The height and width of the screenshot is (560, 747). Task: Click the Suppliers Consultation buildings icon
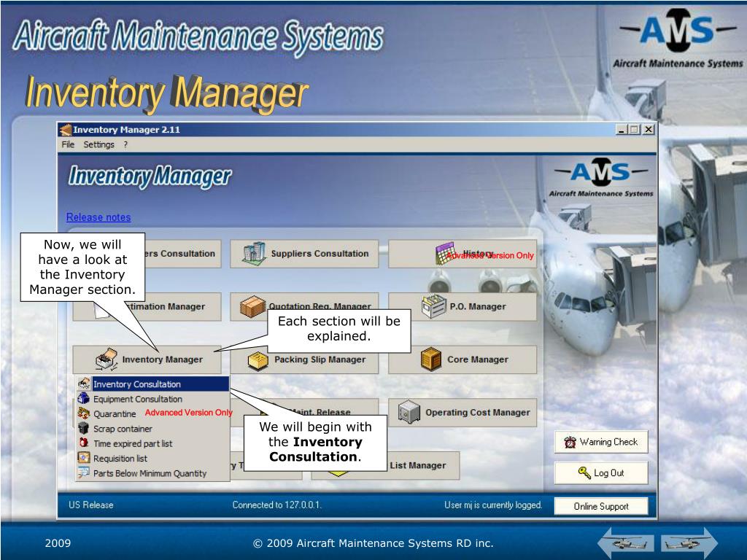pyautogui.click(x=254, y=253)
